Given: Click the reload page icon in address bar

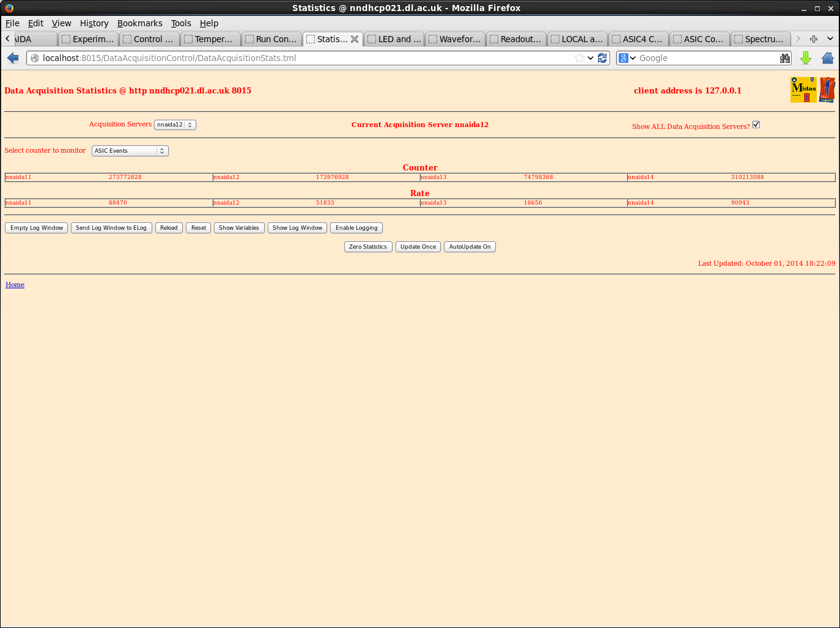Looking at the screenshot, I should [x=602, y=58].
